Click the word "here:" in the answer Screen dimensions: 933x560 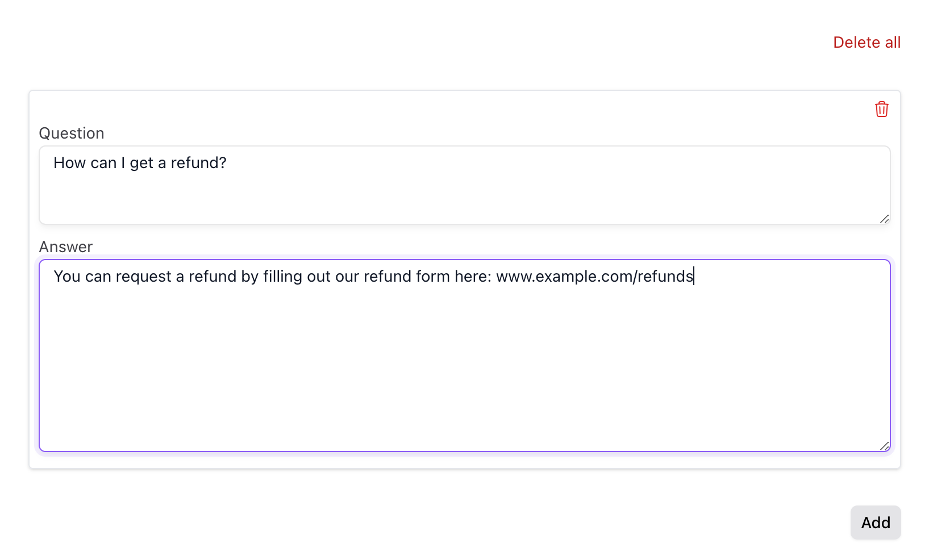473,277
